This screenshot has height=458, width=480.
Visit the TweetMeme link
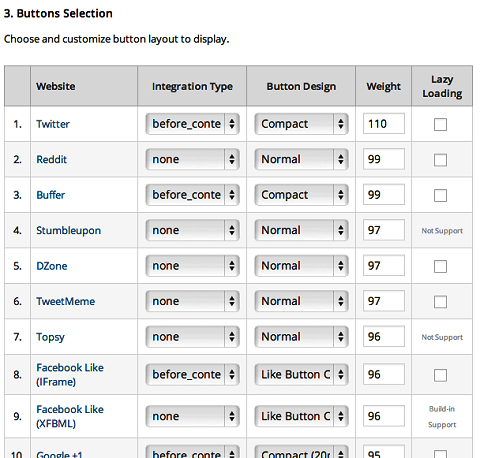(66, 301)
